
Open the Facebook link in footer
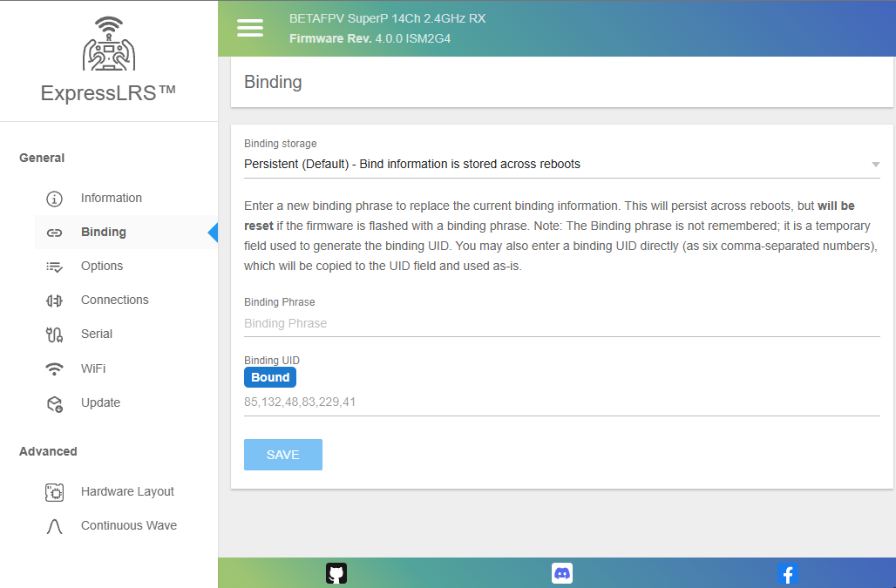pyautogui.click(x=787, y=573)
